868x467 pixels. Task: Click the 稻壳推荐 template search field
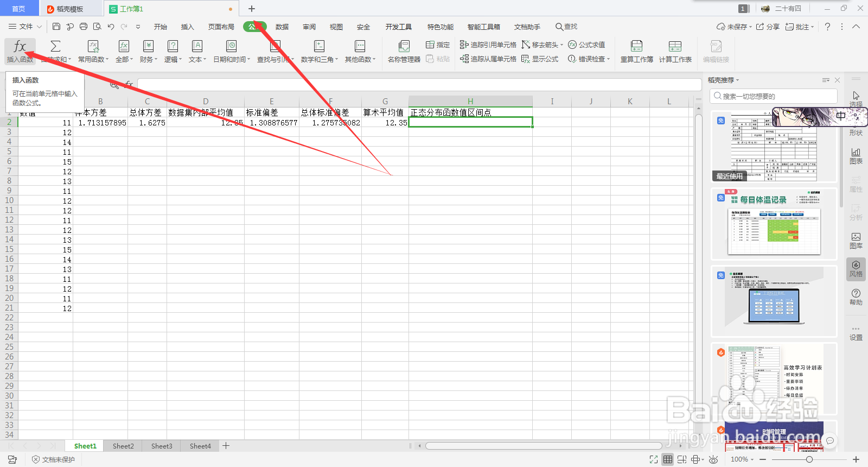774,96
